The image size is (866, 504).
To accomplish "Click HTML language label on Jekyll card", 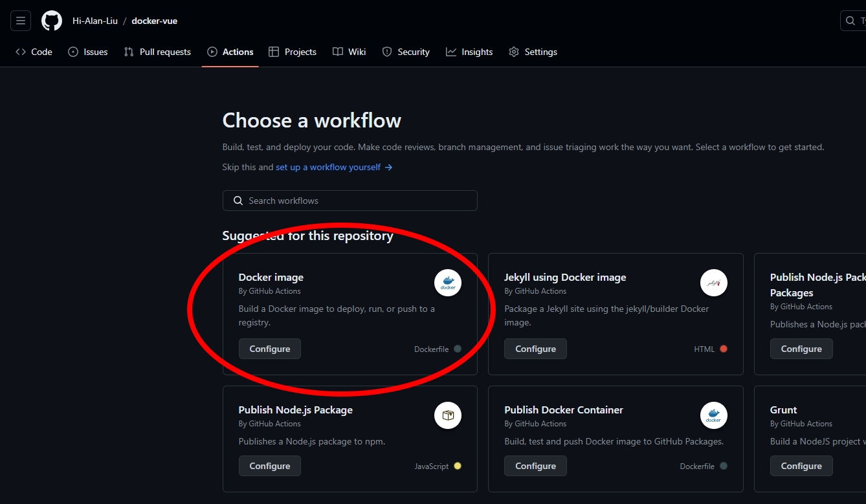I will click(704, 349).
